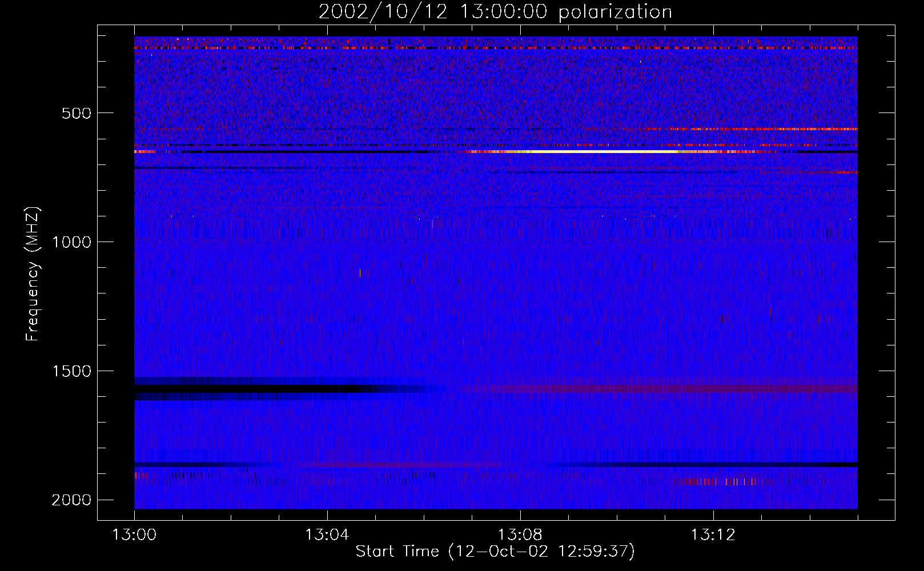924x571 pixels.
Task: Click the 'Start Time (12-Oct-02 12:59:37)' label
Action: pyautogui.click(x=495, y=552)
